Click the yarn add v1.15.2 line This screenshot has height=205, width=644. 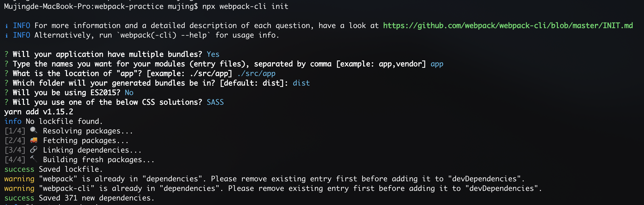click(39, 112)
